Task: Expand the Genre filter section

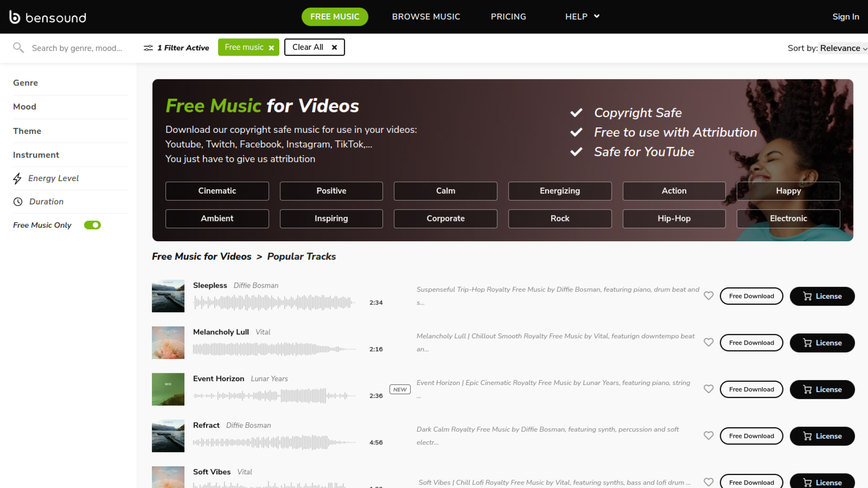Action: click(x=25, y=83)
